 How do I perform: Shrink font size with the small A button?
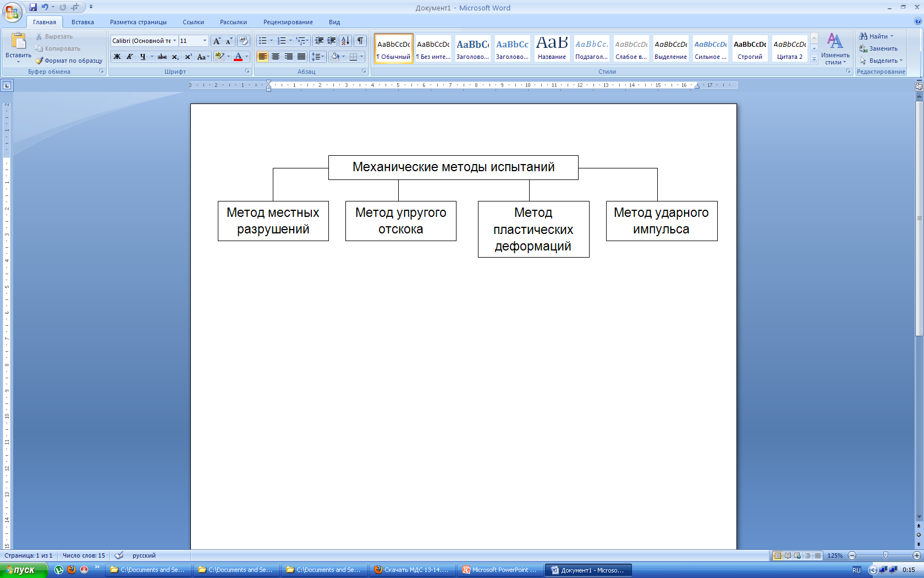[x=229, y=41]
